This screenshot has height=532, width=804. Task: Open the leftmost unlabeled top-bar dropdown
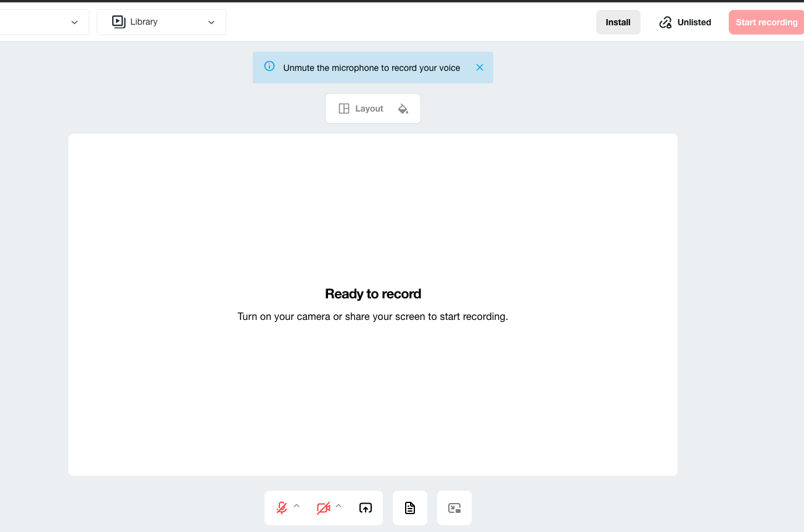(x=74, y=22)
